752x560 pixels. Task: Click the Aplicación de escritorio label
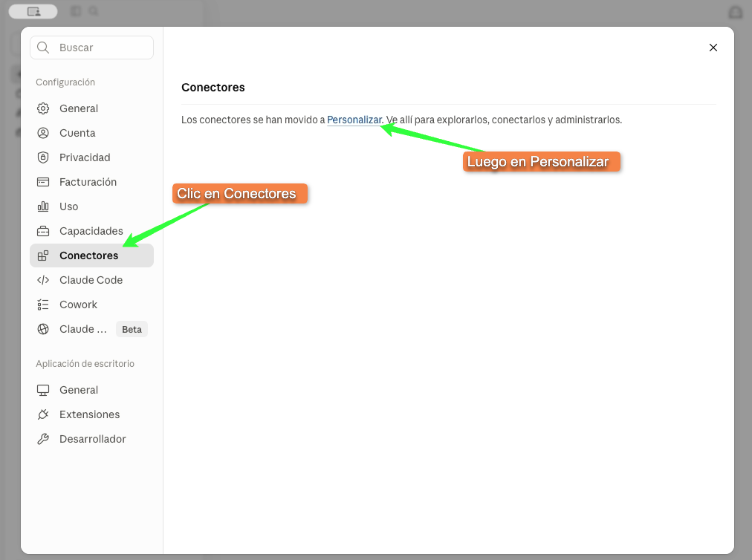click(85, 363)
